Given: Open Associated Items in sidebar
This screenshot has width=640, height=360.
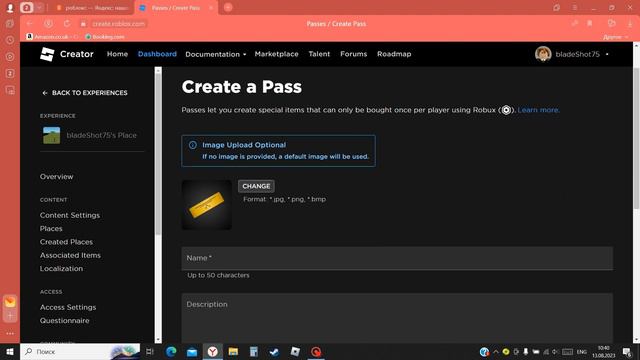Looking at the screenshot, I should pyautogui.click(x=70, y=256).
